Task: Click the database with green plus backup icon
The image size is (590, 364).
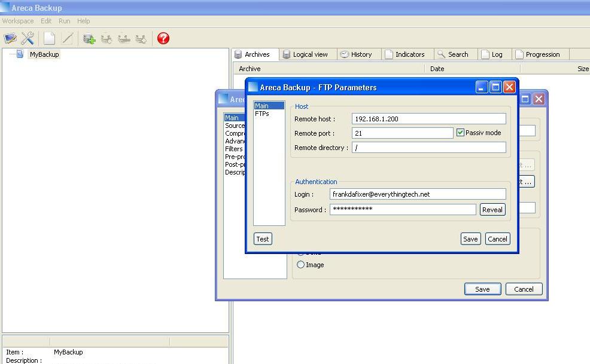Action: (x=89, y=39)
